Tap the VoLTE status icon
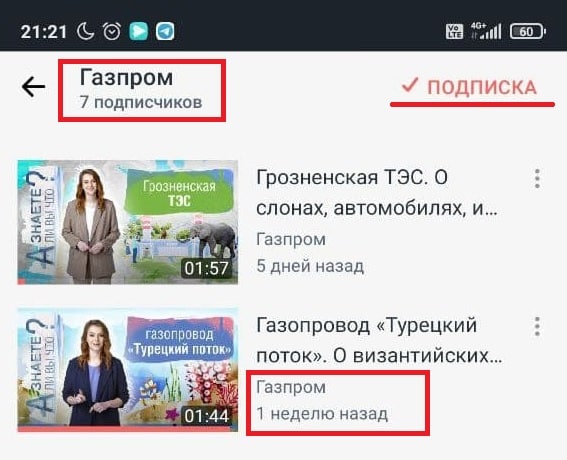Image resolution: width=567 pixels, height=460 pixels. pyautogui.click(x=454, y=31)
